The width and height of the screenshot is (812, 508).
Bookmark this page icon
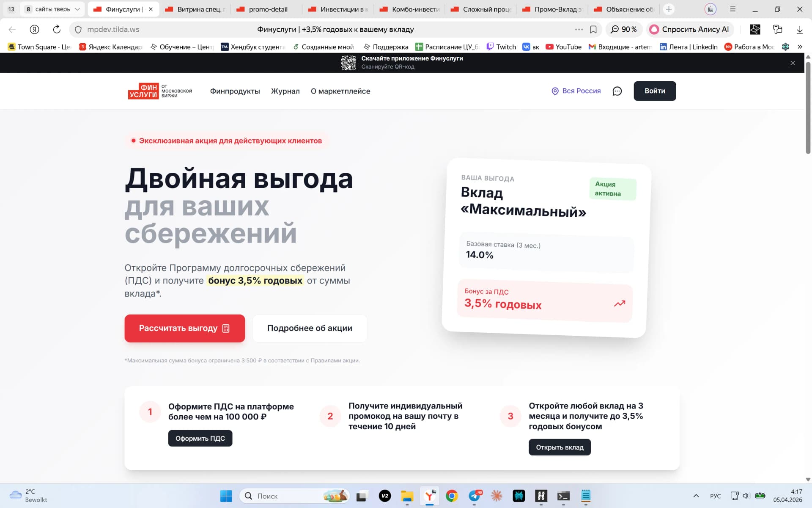coord(593,29)
